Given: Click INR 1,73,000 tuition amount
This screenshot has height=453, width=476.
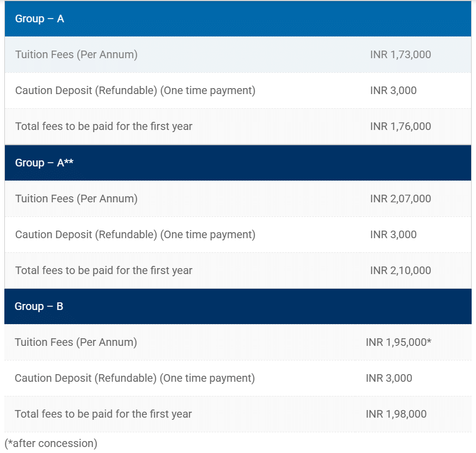Looking at the screenshot, I should click(400, 54).
